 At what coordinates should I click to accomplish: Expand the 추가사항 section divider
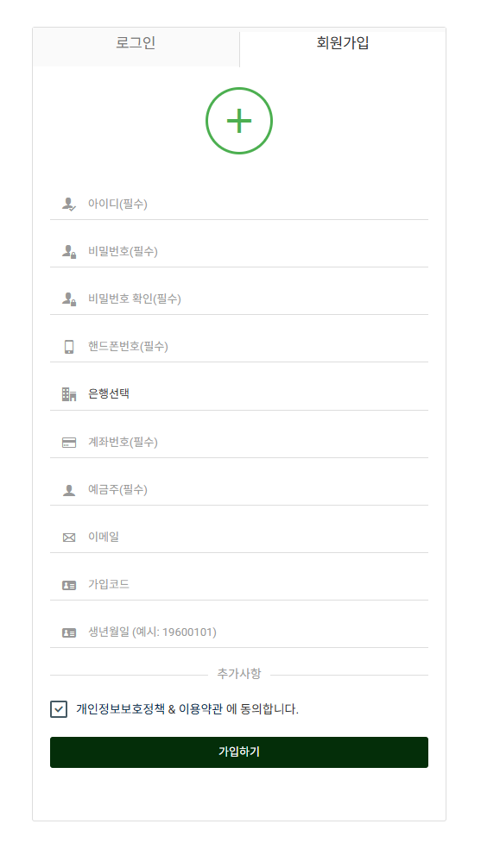(x=239, y=674)
